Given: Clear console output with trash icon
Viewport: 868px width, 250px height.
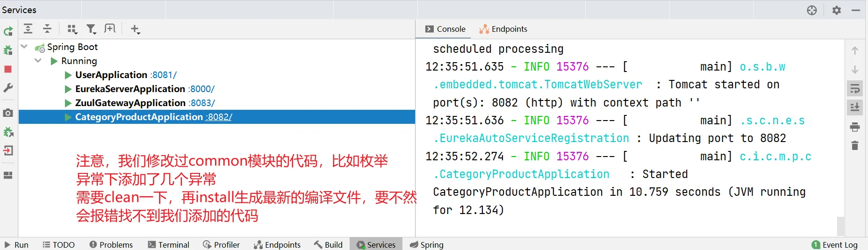Looking at the screenshot, I should (x=855, y=146).
